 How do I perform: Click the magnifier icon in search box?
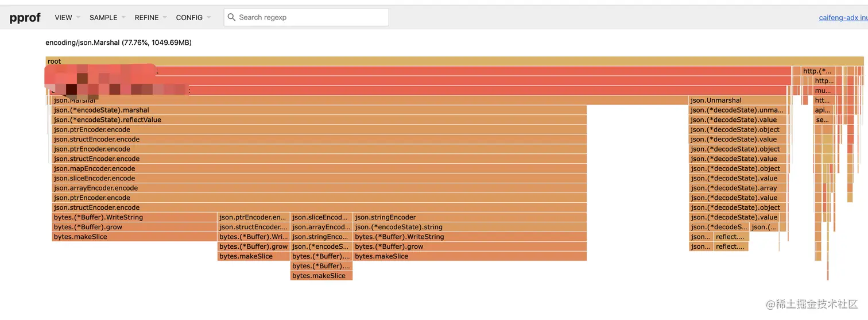point(231,17)
